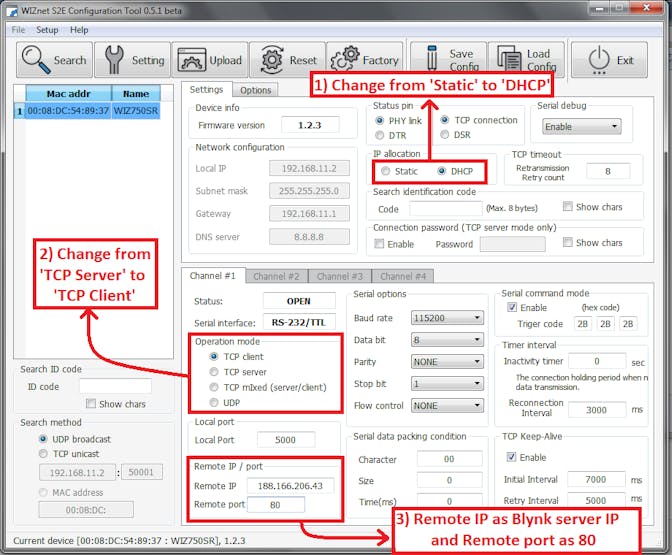
Task: Click the Keep-Alive Initial Interval field
Action: [x=596, y=479]
